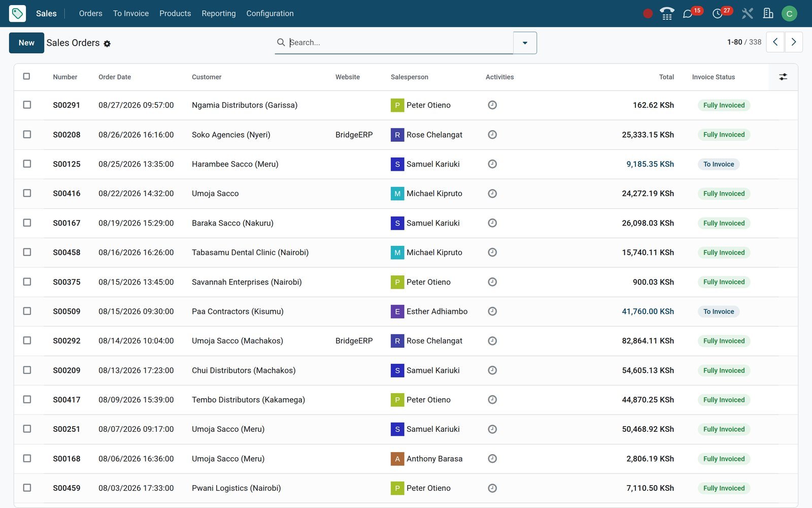Go to next page of orders
Image resolution: width=812 pixels, height=508 pixels.
(794, 42)
